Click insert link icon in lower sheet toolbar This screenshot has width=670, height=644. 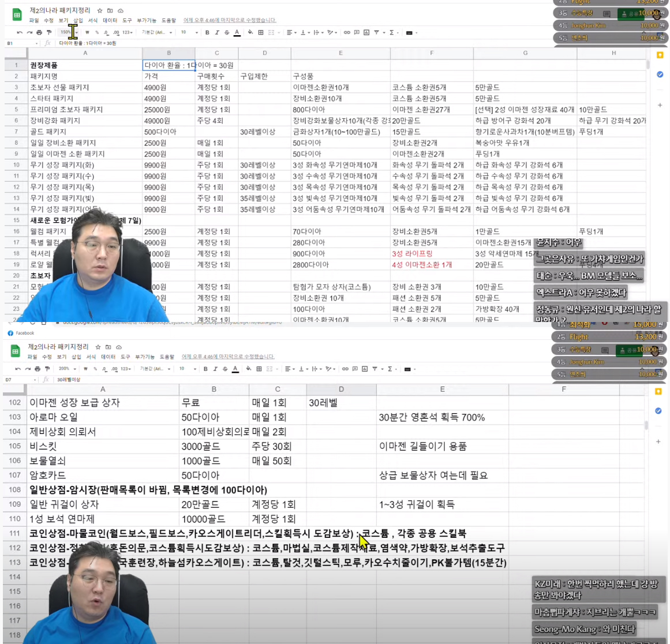click(x=345, y=369)
